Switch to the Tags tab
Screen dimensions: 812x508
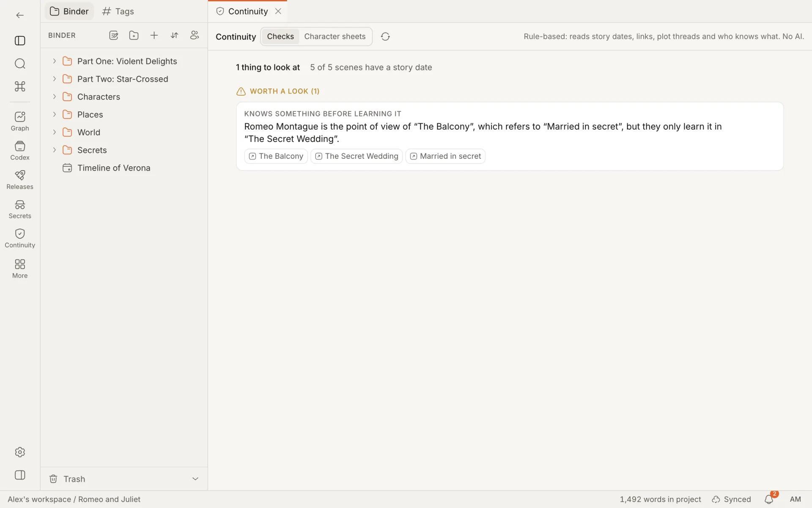click(118, 11)
